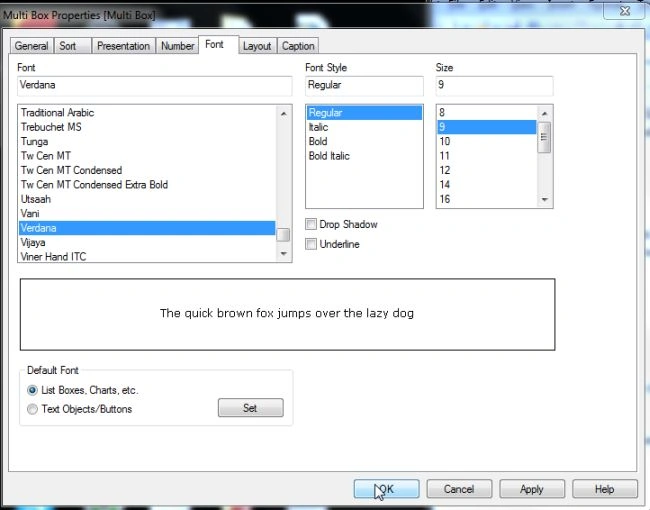Select size 9 in list
Image resolution: width=650 pixels, height=510 pixels.
tap(487, 127)
